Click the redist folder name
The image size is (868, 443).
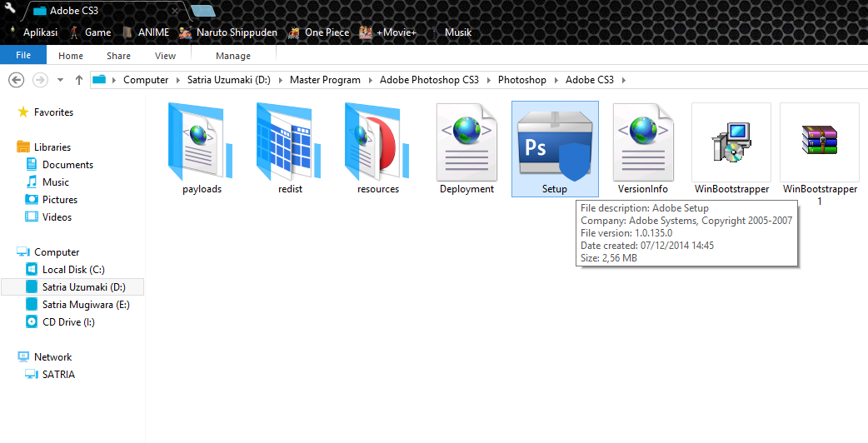coord(290,189)
